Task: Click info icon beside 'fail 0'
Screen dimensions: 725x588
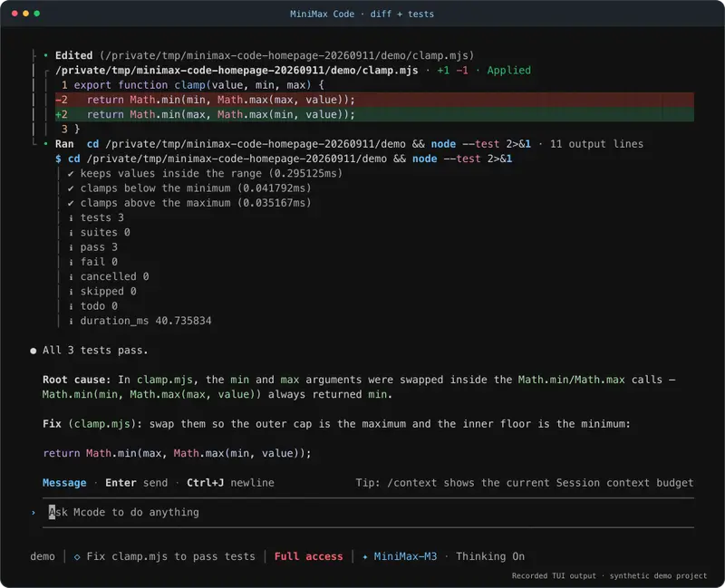Action: point(71,262)
